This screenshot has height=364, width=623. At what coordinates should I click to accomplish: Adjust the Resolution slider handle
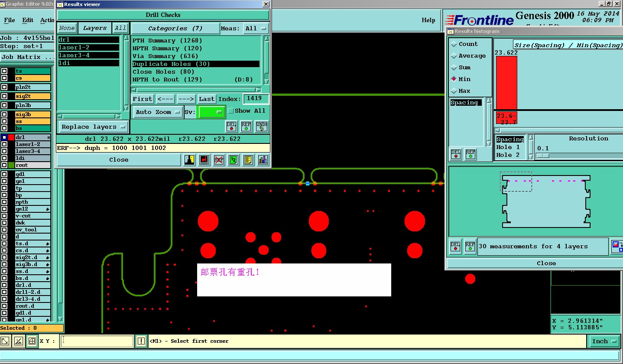pos(543,156)
